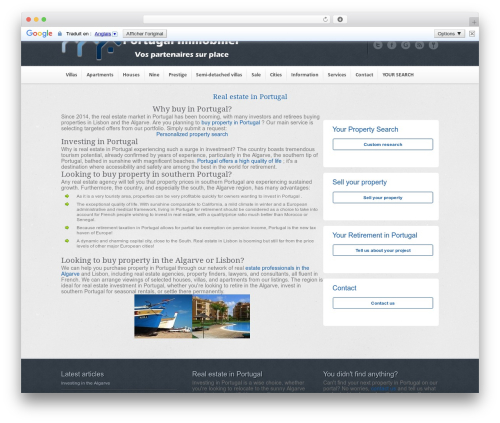This screenshot has width=500, height=423.
Task: Click the blue fishing boat photo
Action: tap(163, 316)
